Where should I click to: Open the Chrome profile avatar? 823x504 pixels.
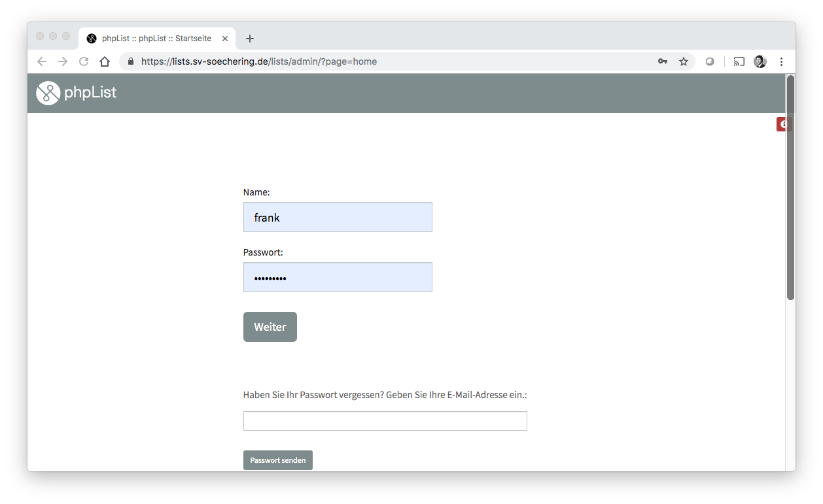click(760, 61)
